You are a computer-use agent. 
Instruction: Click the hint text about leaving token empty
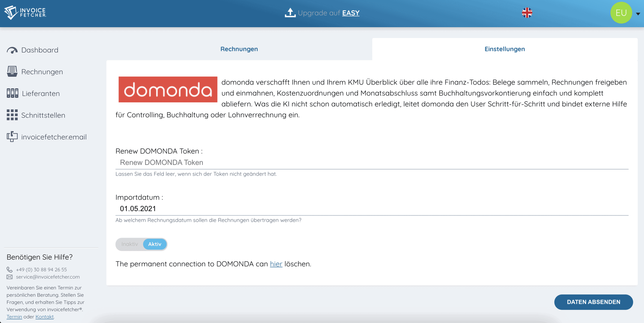point(196,174)
